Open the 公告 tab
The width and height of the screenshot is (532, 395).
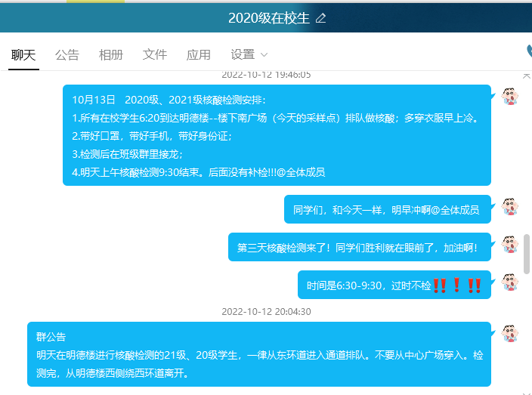tap(67, 54)
